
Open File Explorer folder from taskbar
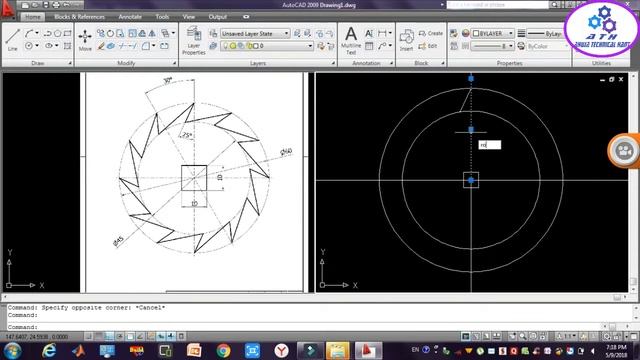pos(338,351)
